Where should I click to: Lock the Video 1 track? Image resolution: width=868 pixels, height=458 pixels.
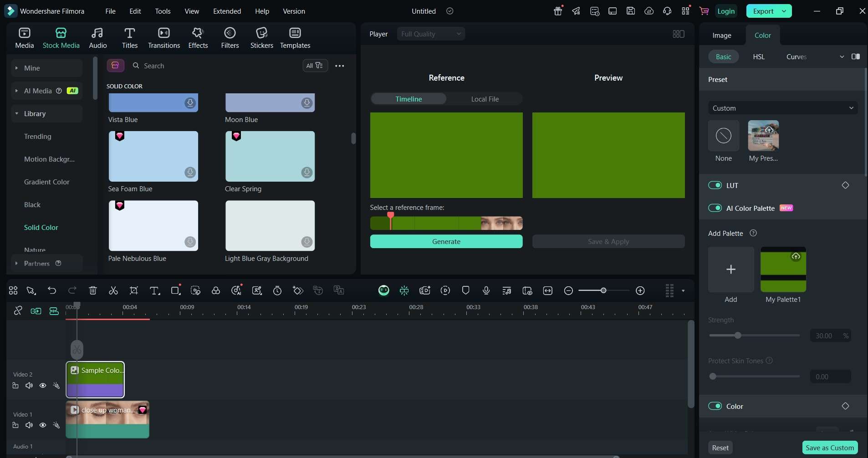click(15, 425)
